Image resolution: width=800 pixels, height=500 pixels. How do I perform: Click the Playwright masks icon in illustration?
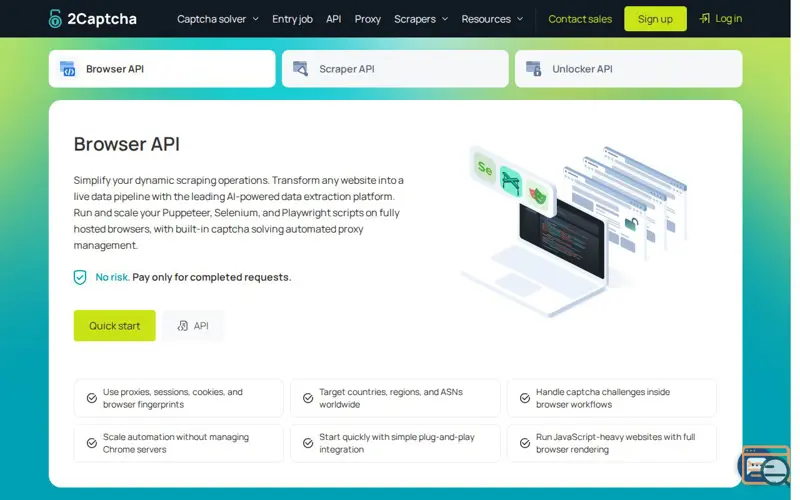click(537, 195)
